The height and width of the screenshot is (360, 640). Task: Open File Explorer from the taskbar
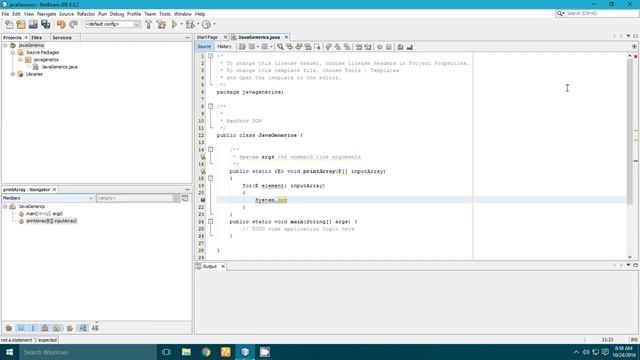click(x=186, y=352)
